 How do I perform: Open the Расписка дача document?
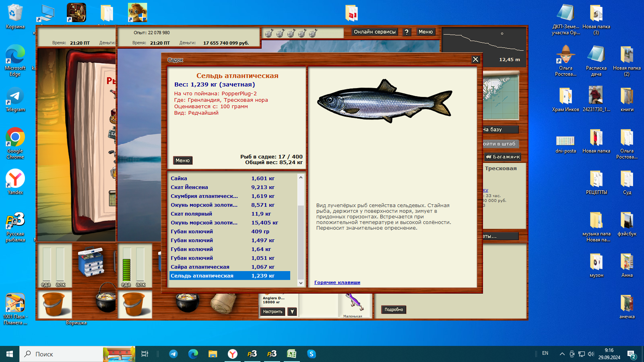pyautogui.click(x=596, y=60)
